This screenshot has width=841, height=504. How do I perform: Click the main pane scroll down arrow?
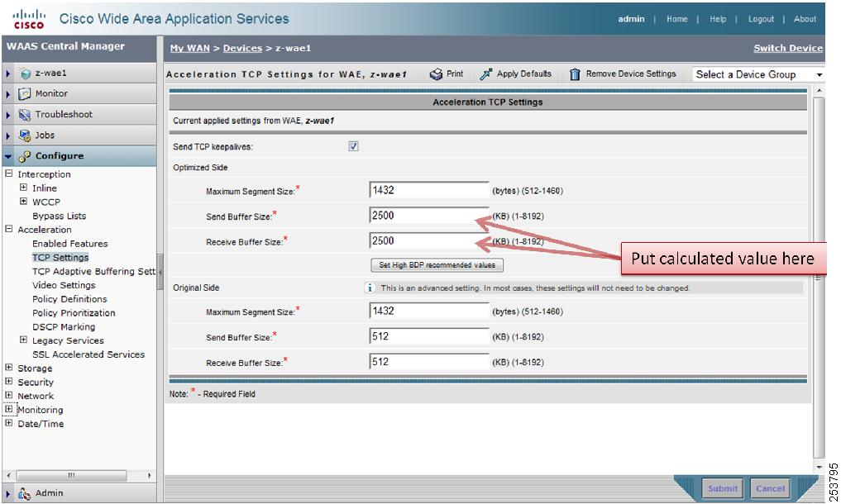(x=819, y=467)
